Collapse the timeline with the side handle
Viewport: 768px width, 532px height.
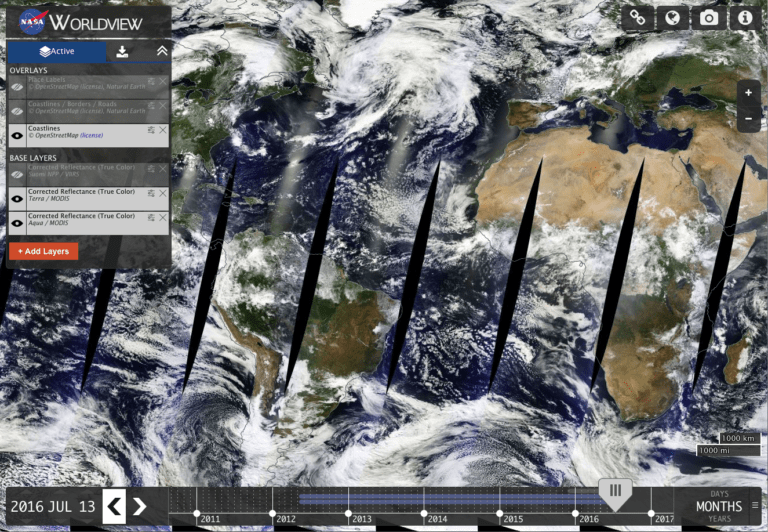(x=756, y=506)
